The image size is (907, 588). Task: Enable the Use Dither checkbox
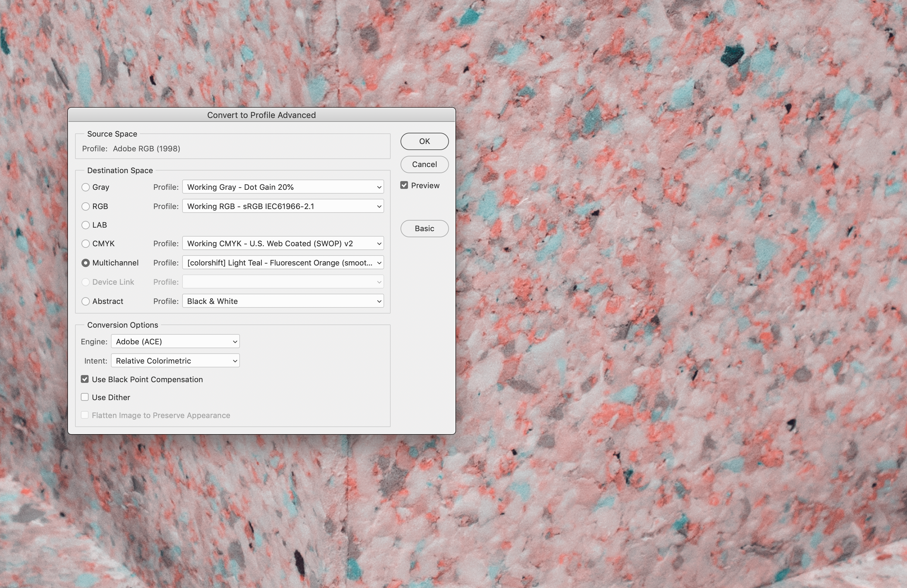85,397
